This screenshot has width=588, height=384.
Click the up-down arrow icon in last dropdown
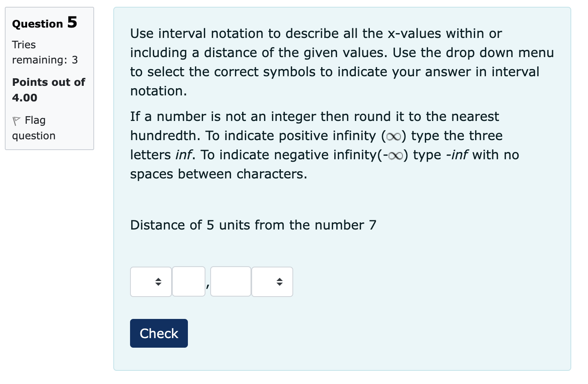tap(279, 281)
